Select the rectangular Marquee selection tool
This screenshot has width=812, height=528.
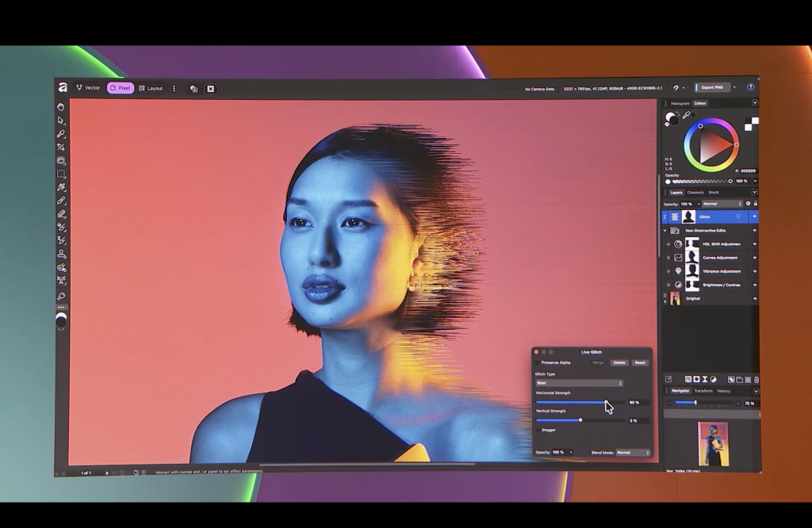tap(61, 174)
